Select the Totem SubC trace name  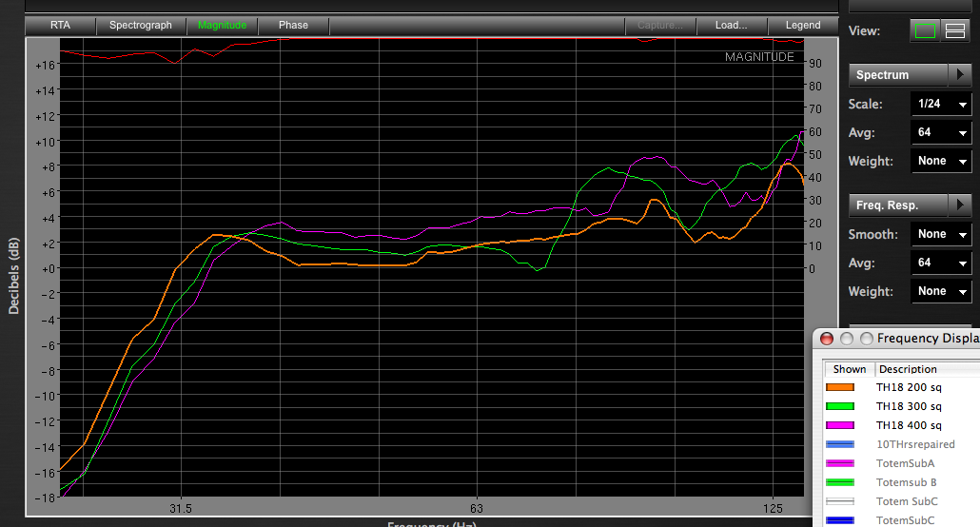[907, 501]
